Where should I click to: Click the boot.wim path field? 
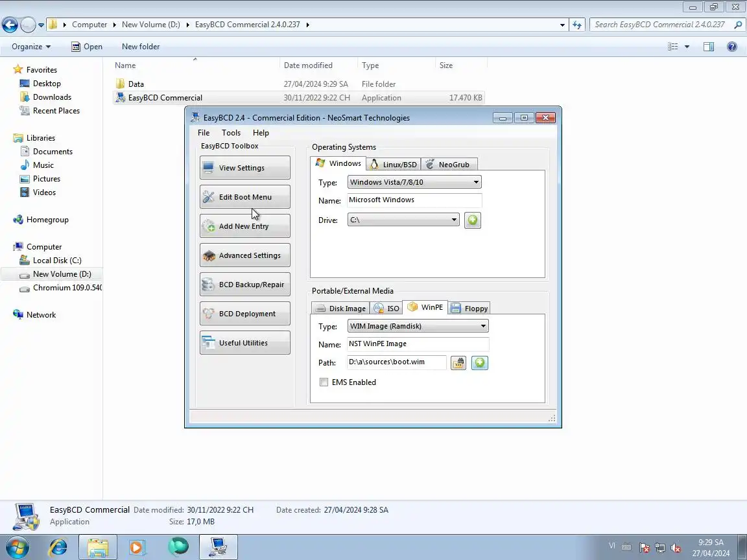point(397,362)
